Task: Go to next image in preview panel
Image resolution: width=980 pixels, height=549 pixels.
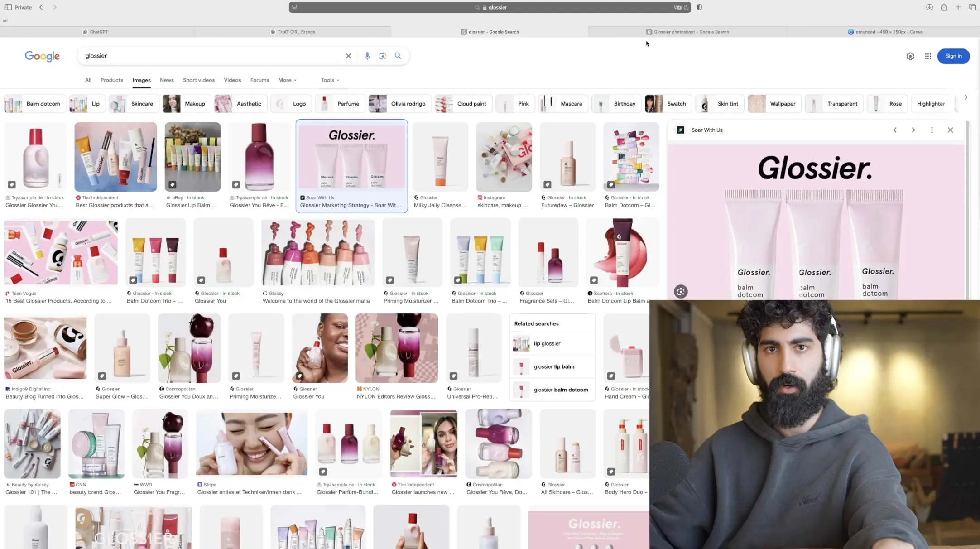Action: [x=913, y=130]
